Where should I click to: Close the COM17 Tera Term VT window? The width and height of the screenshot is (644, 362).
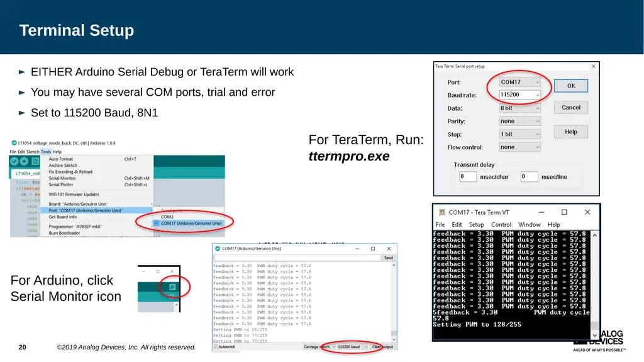(x=587, y=212)
